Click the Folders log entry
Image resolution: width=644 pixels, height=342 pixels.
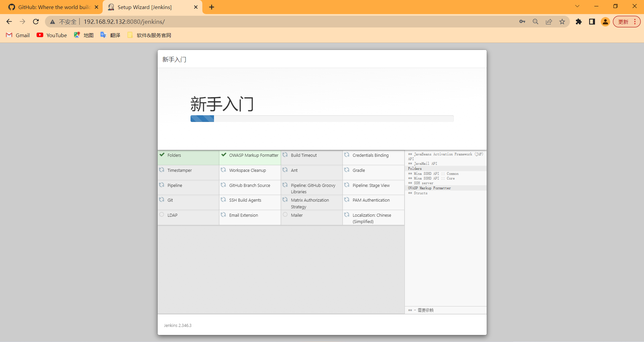click(x=415, y=169)
